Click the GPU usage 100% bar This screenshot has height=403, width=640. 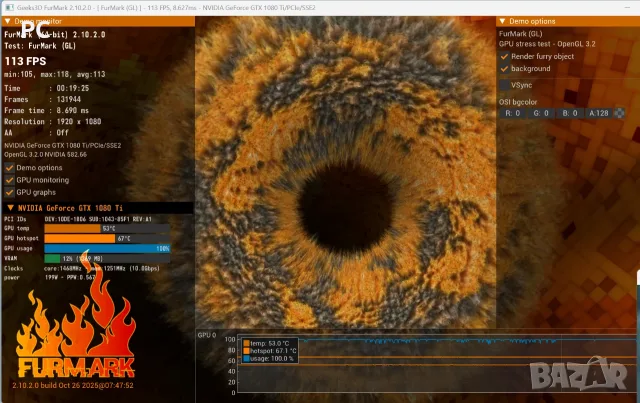click(x=107, y=248)
